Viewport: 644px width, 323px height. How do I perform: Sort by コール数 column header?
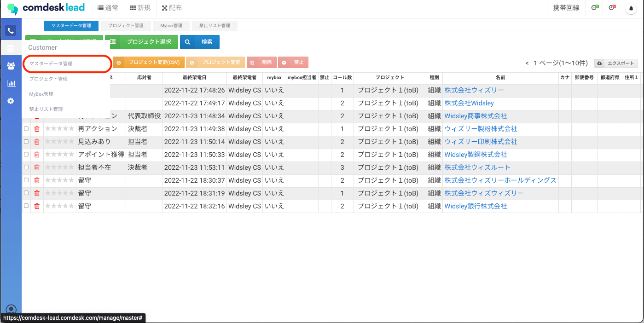point(342,78)
